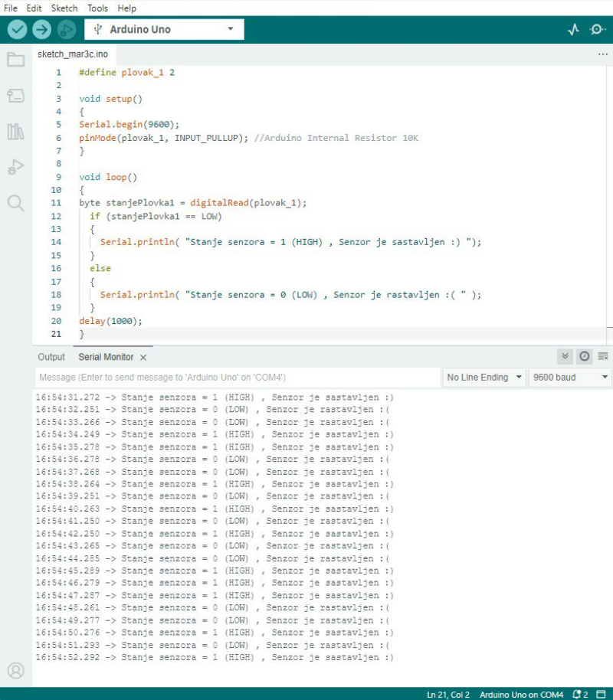Open the Serial Monitor magnifier icon

click(x=598, y=30)
